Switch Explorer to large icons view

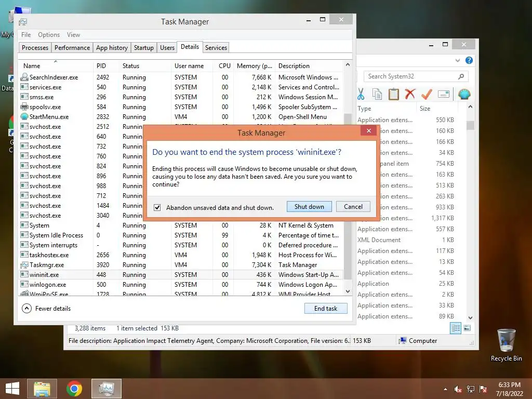(467, 328)
